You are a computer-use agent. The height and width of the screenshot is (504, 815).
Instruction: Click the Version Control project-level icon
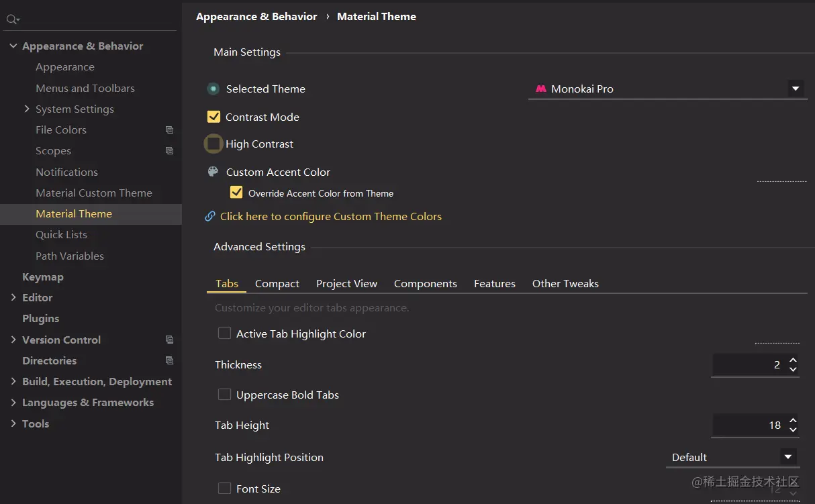[x=169, y=340]
